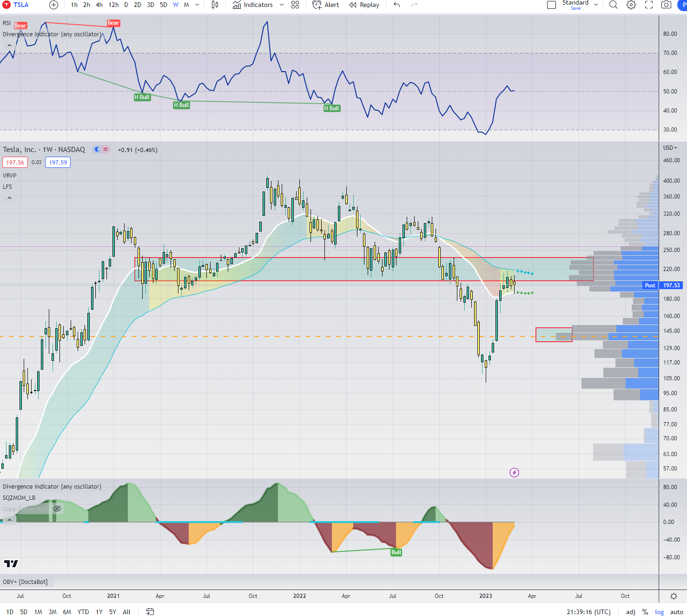The width and height of the screenshot is (687, 616).
Task: Click the TradingView logo
Action: (x=11, y=563)
